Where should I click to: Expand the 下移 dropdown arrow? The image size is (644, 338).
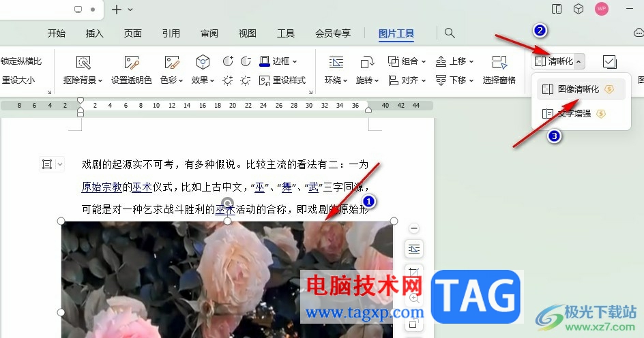(471, 80)
